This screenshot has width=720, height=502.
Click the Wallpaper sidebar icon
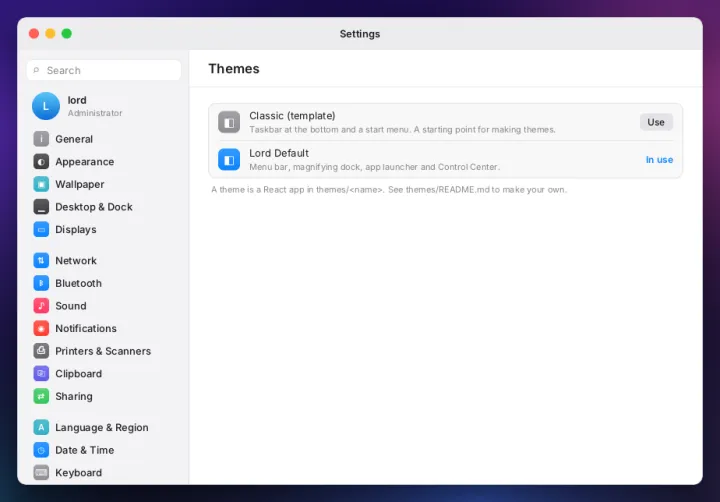(41, 184)
